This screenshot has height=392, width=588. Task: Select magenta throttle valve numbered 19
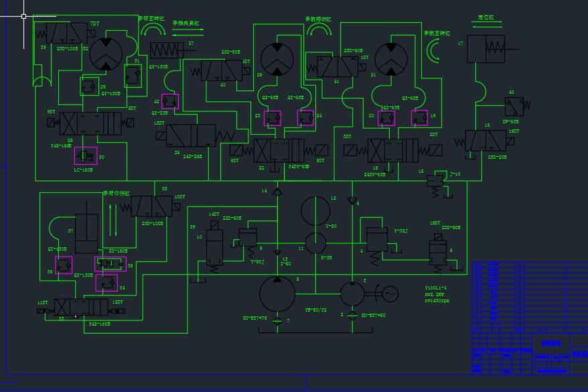point(419,118)
